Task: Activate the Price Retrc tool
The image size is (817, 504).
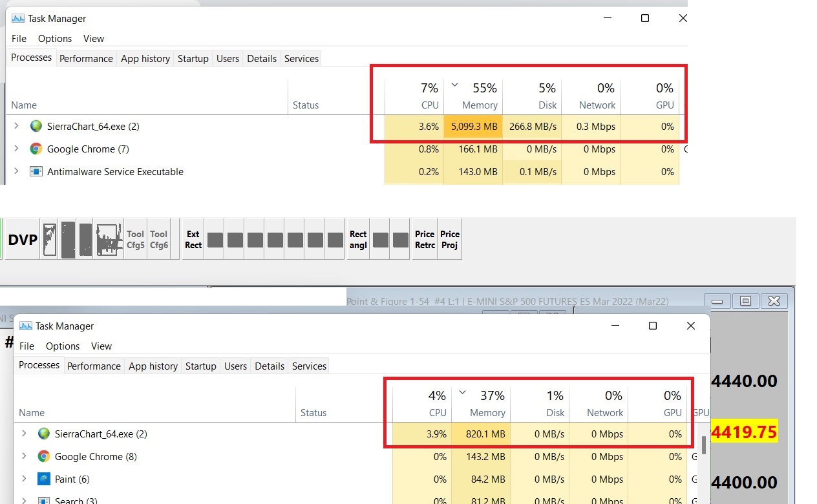Action: tap(425, 240)
